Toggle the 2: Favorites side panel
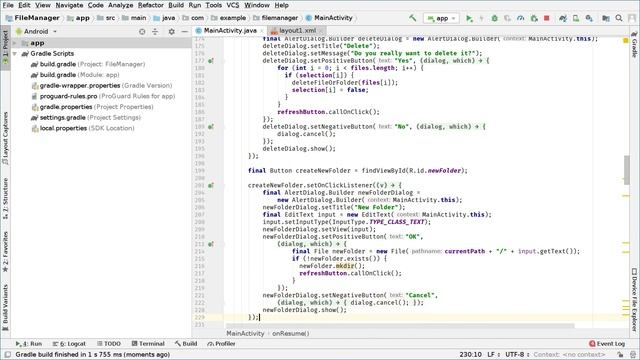The height and width of the screenshot is (360, 640). [5, 251]
